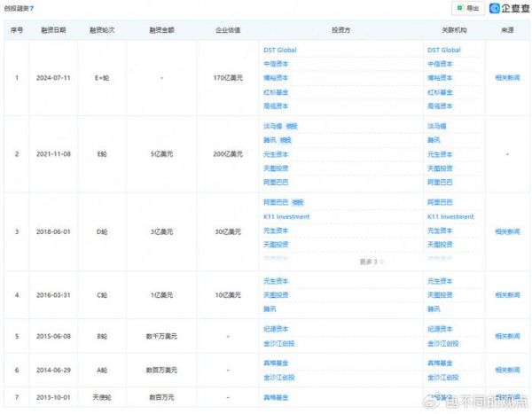Select the 2021-11-08 date cell
Screen dimensions: 532x414
pyautogui.click(x=53, y=154)
